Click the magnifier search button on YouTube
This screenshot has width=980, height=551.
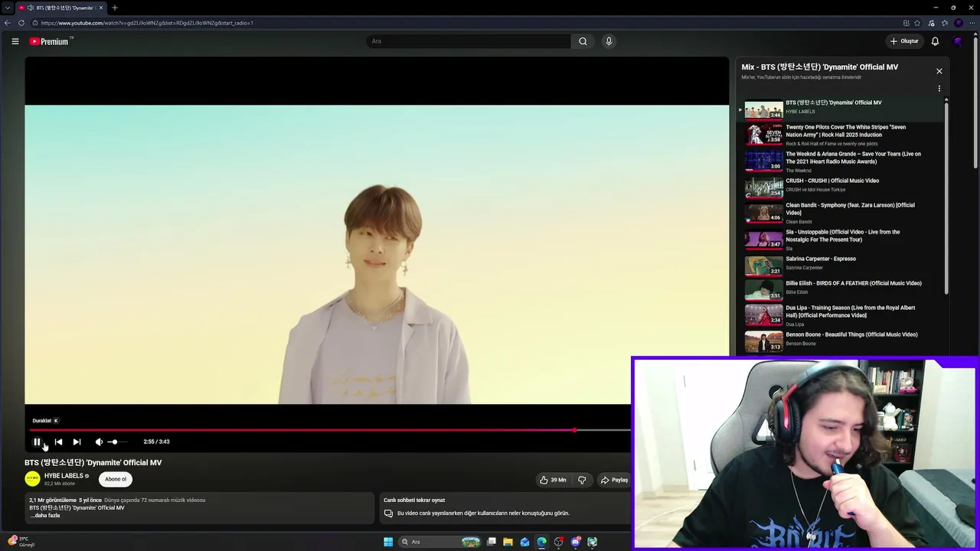click(x=583, y=41)
